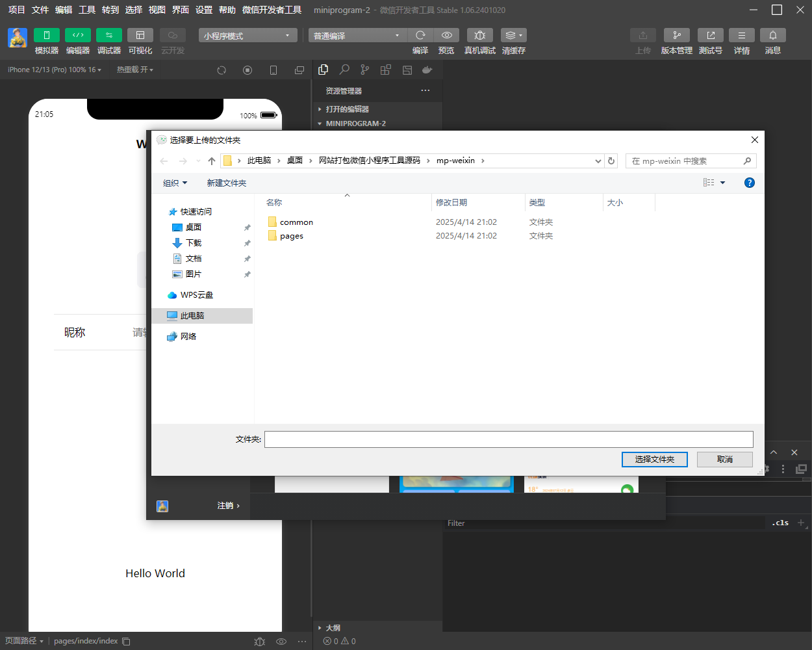
Task: Open the address bar history dropdown
Action: click(x=598, y=161)
